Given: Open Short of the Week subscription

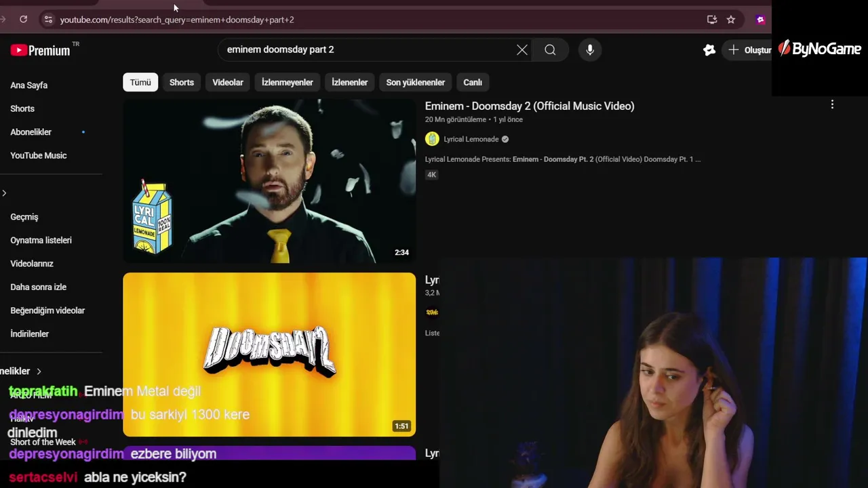Looking at the screenshot, I should point(43,442).
